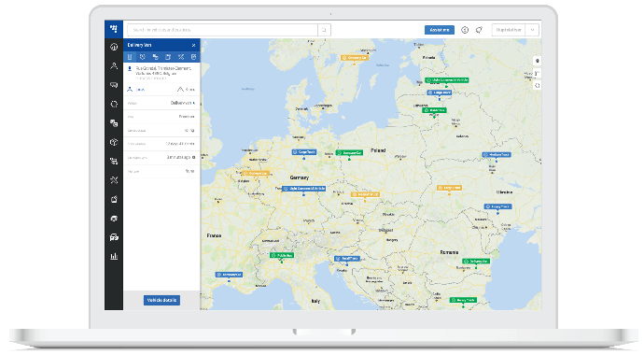Click the Assist me button
Screen dimensions: 644x355
point(439,30)
